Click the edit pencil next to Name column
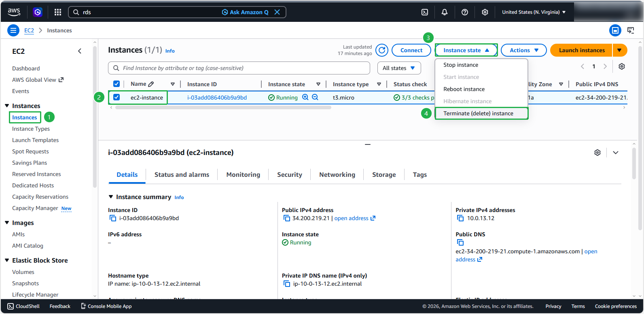This screenshot has width=644, height=314. (x=151, y=84)
